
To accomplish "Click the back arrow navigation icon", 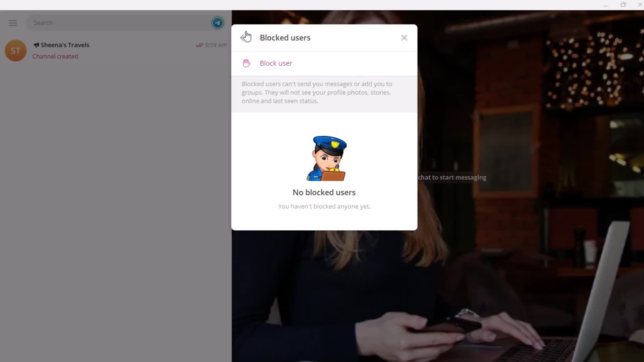I will [246, 37].
